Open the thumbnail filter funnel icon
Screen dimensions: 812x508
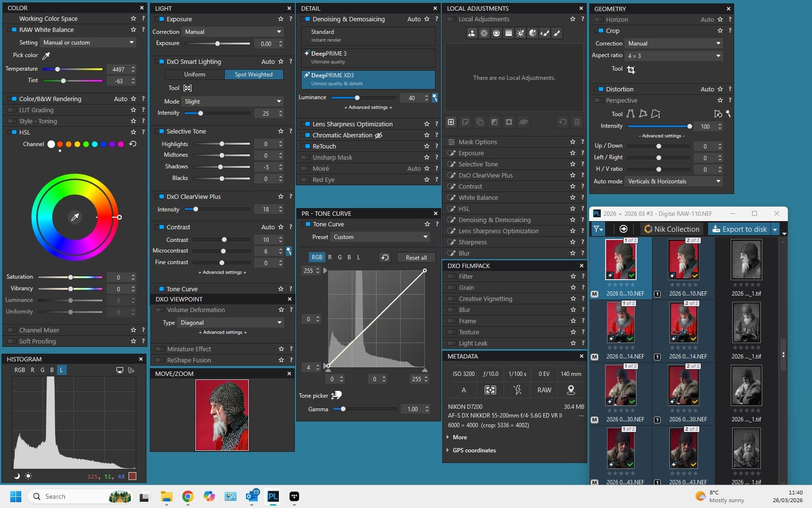pyautogui.click(x=598, y=229)
